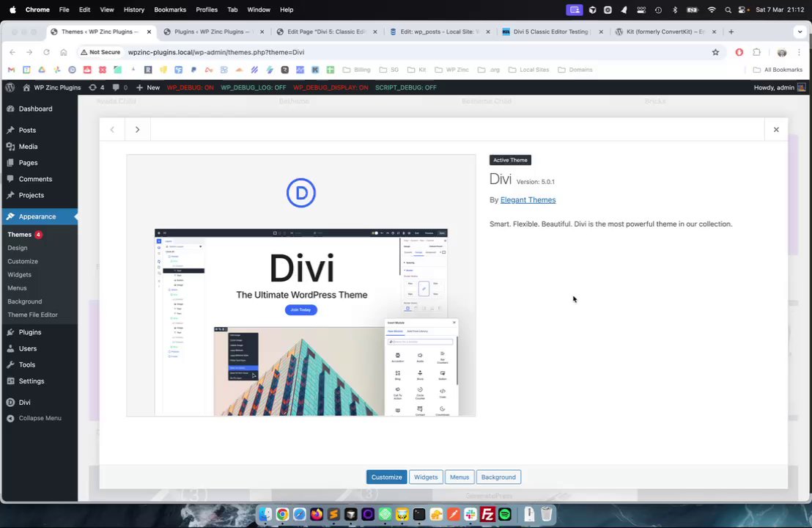Click the Widgets button in theme footer
This screenshot has width=812, height=528.
pos(426,477)
